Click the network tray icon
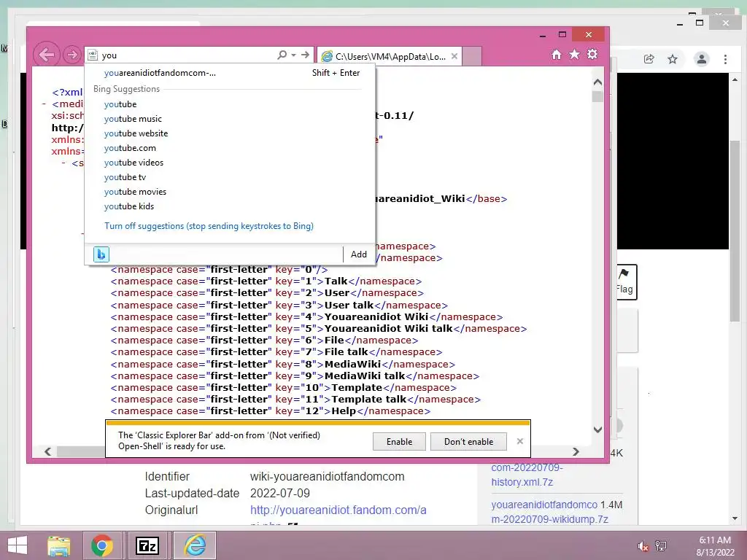Viewport: 747px width, 560px height. pyautogui.click(x=661, y=546)
